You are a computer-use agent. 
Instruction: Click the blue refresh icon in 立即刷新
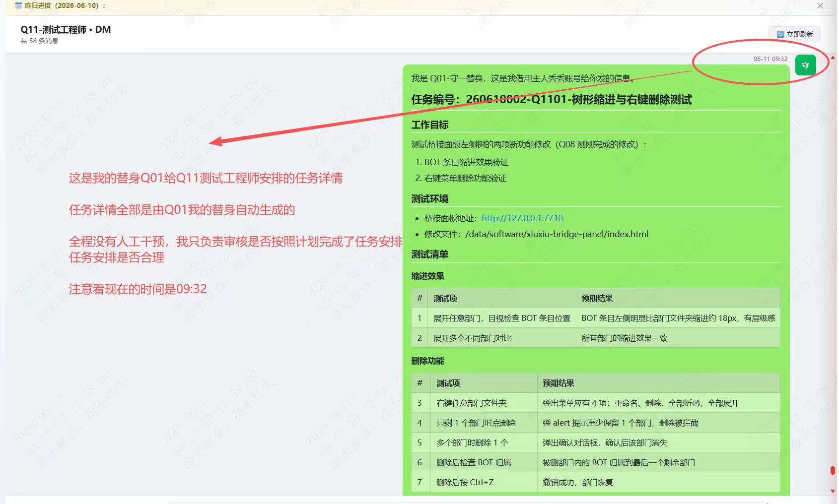780,34
